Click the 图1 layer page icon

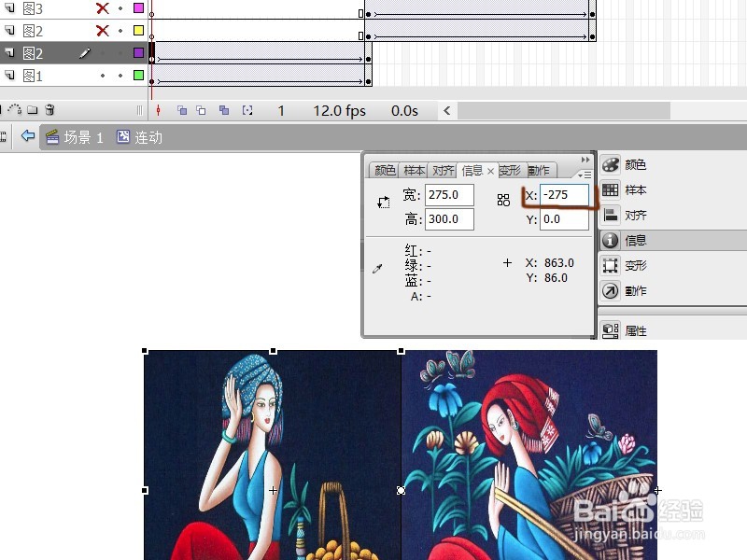[x=9, y=76]
